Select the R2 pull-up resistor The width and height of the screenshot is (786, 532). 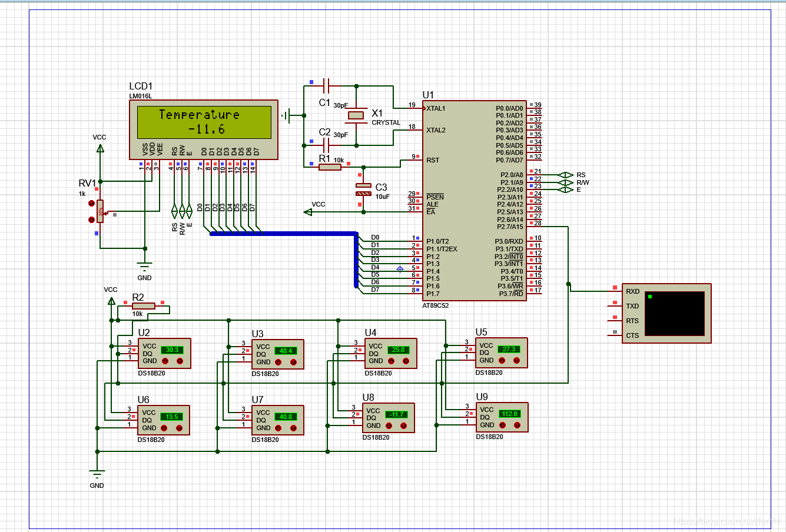pos(144,306)
